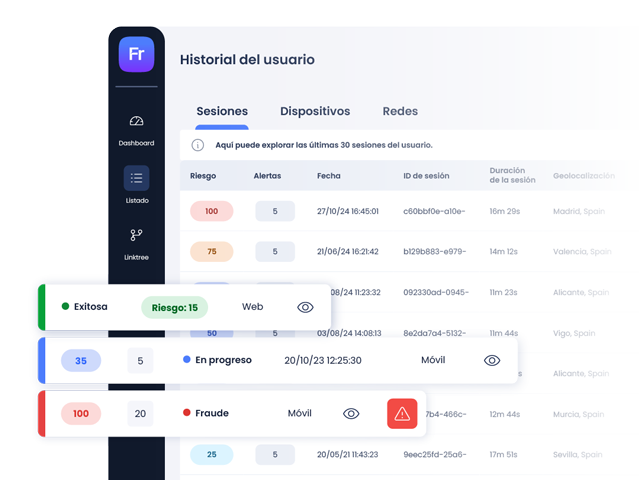Click the info icon beside sessions message
Image resolution: width=640 pixels, height=480 pixels.
coord(198,145)
